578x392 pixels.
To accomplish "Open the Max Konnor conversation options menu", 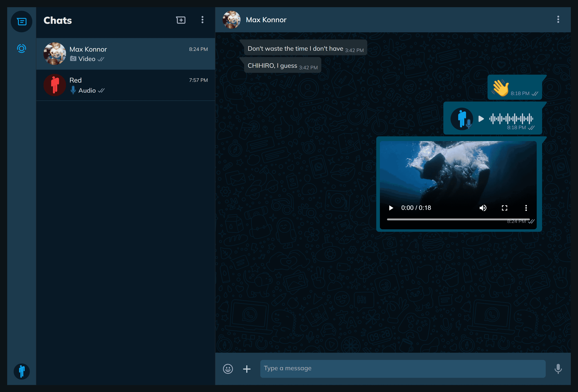I will point(558,19).
